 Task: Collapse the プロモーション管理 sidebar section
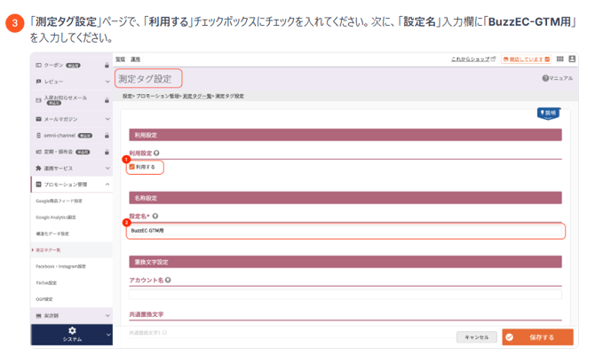coord(107,184)
